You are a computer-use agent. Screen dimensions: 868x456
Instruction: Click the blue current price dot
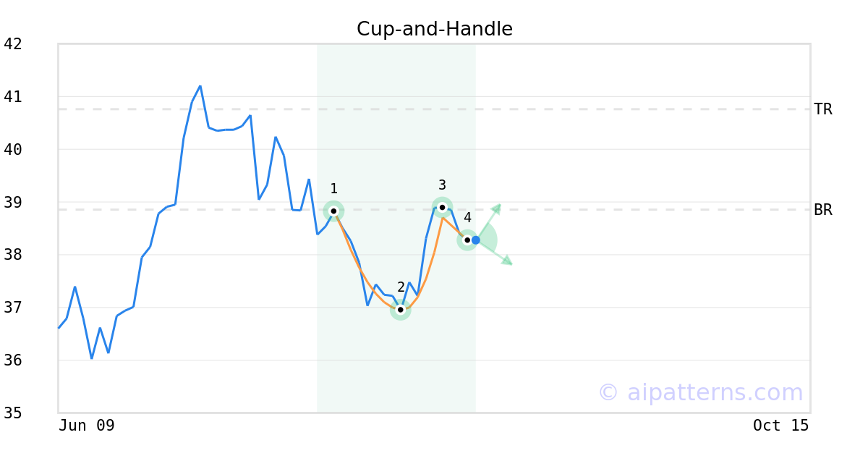(476, 240)
